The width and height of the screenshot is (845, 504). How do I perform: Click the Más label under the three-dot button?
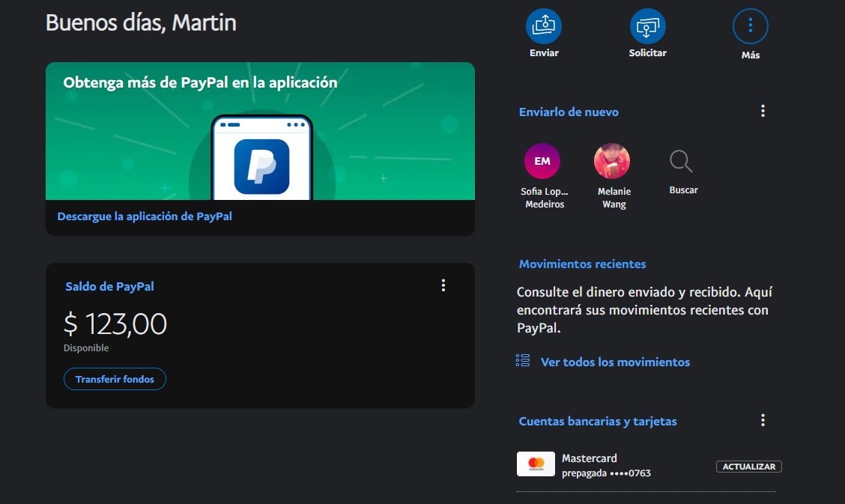pyautogui.click(x=750, y=55)
